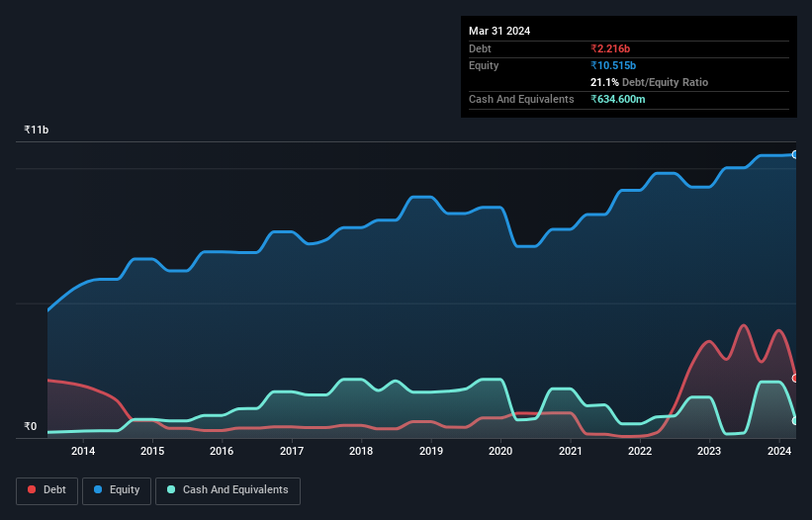Select the 2021 x-axis label
812x520 pixels.
[x=570, y=451]
